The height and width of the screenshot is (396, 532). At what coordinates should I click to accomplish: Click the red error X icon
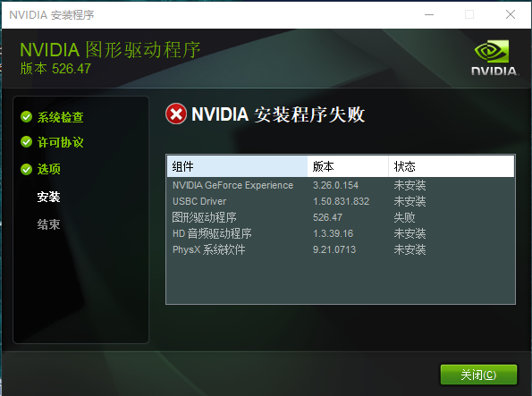click(x=176, y=114)
